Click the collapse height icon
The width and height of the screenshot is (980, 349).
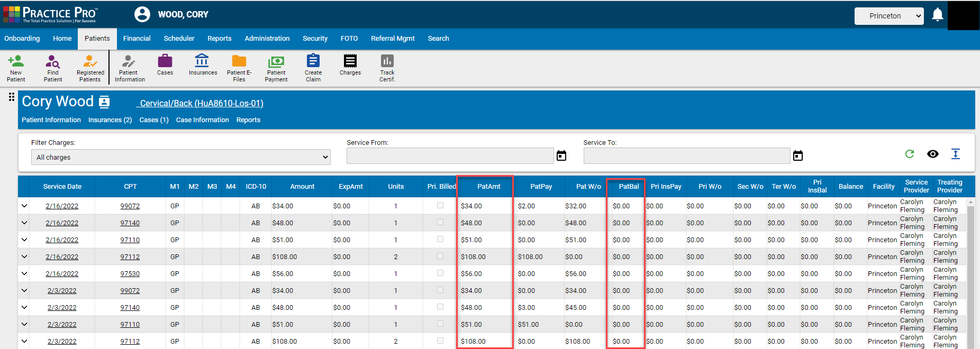tap(956, 154)
